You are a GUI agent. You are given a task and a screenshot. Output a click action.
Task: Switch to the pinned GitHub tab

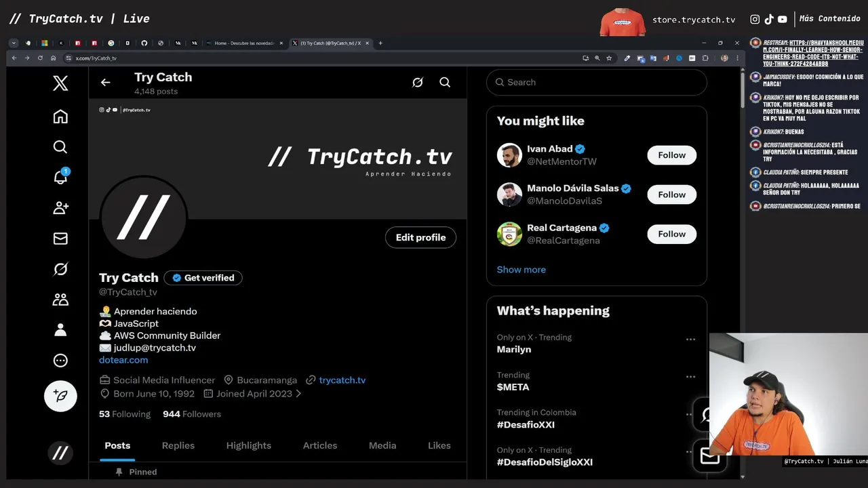(x=144, y=43)
